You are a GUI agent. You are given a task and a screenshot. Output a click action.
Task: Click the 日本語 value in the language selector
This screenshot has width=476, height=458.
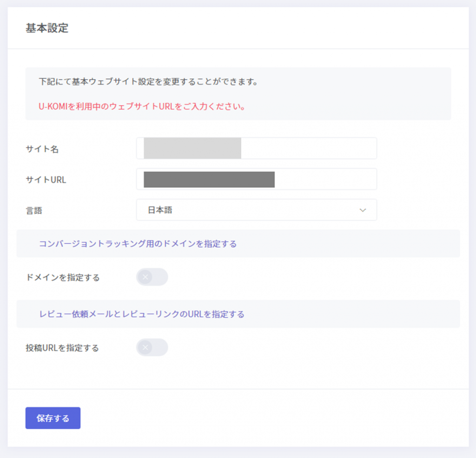click(160, 210)
